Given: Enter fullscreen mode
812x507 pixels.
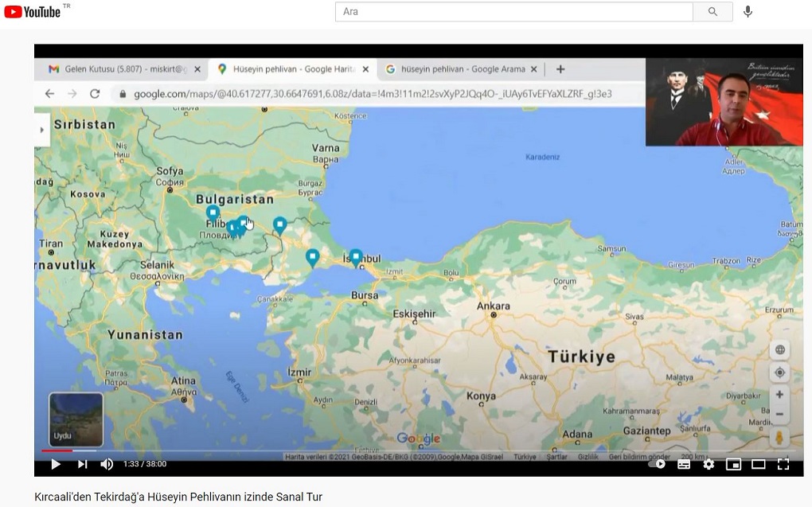Looking at the screenshot, I should point(783,464).
